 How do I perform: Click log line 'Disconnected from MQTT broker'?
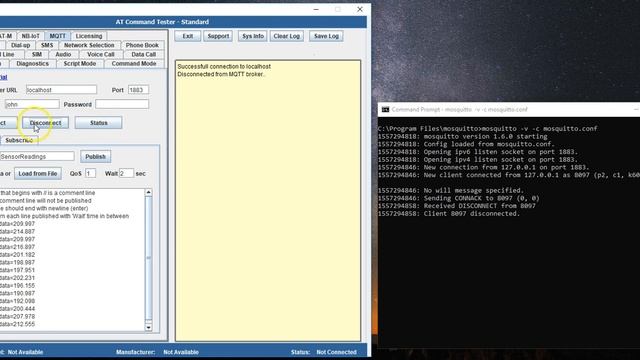[221, 74]
